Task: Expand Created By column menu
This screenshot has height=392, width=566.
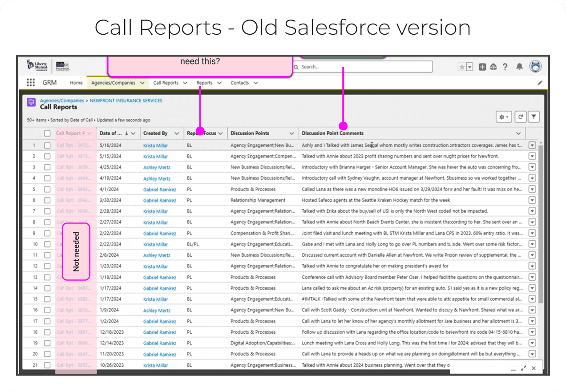Action: pos(177,133)
